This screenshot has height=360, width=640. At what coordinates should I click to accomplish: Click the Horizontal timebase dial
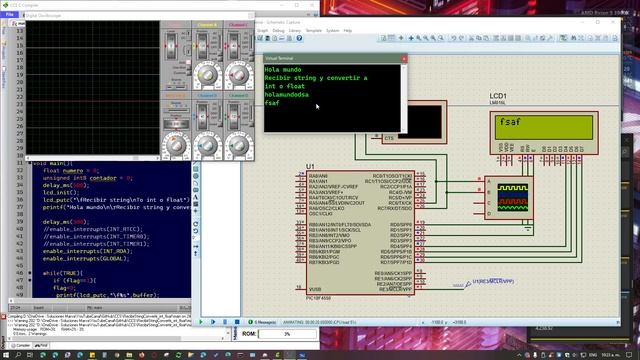[x=176, y=145]
